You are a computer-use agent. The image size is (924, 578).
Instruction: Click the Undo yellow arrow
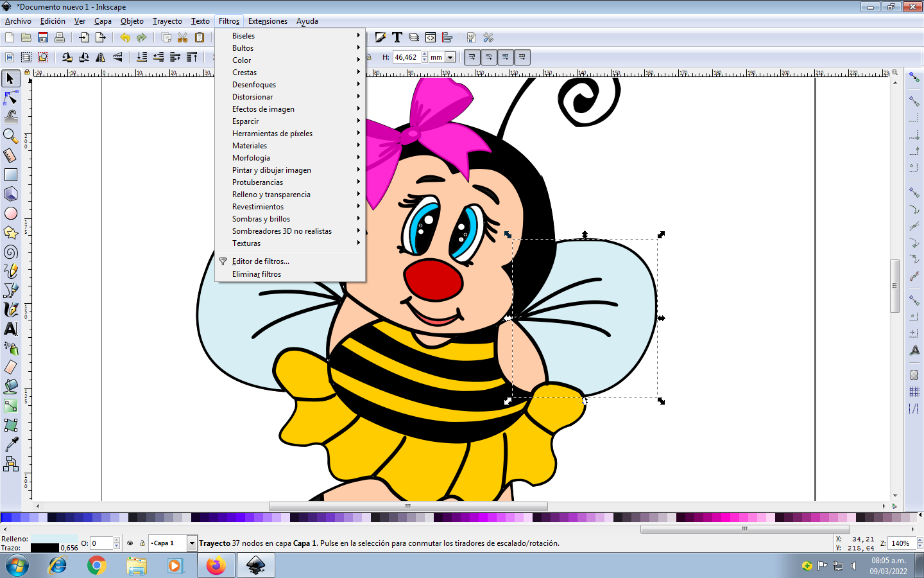click(x=125, y=38)
